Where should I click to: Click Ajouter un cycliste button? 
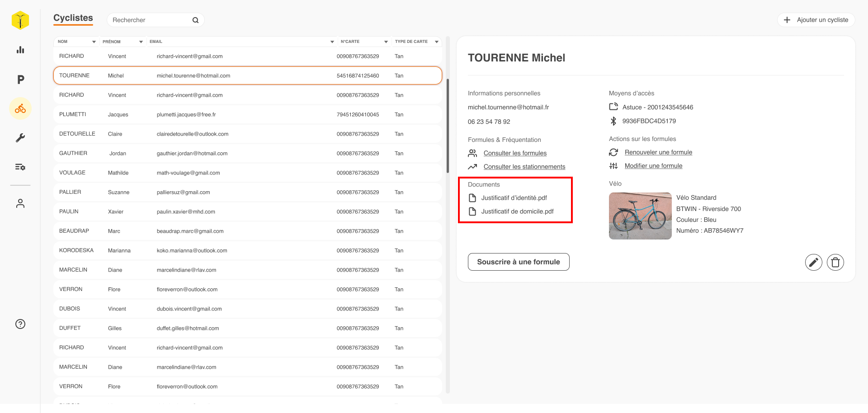point(816,20)
